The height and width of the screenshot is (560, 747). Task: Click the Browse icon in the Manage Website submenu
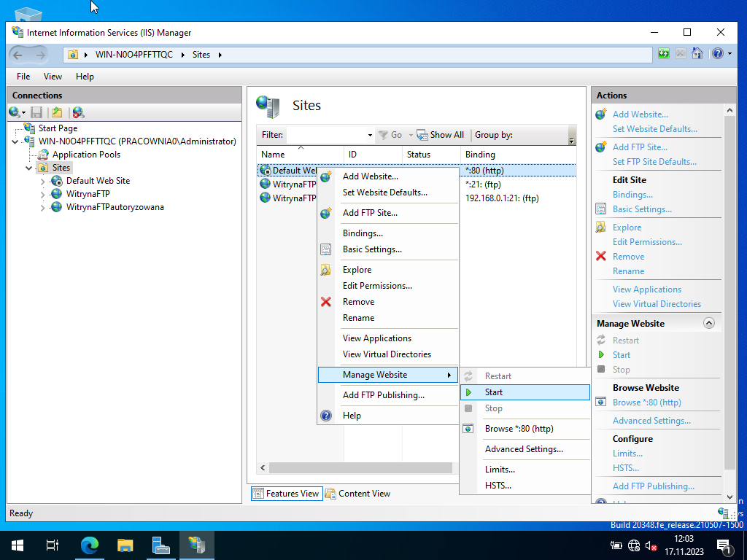click(468, 429)
